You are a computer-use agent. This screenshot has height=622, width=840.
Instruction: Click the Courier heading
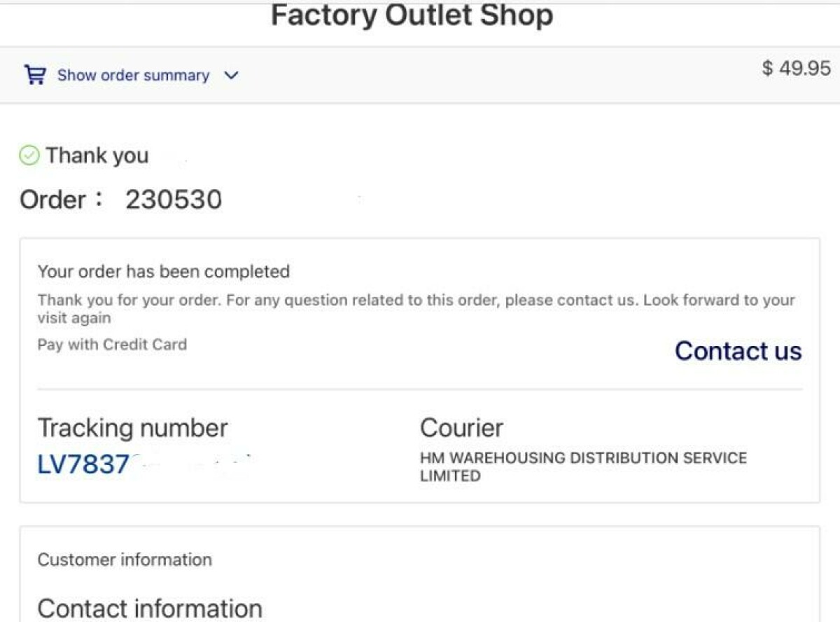(x=461, y=428)
